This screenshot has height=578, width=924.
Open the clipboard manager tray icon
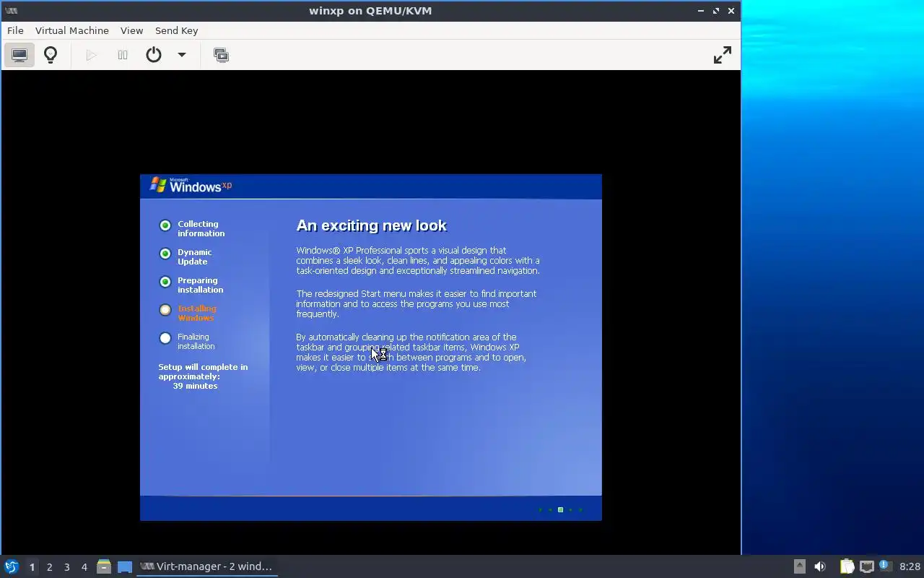coord(847,566)
